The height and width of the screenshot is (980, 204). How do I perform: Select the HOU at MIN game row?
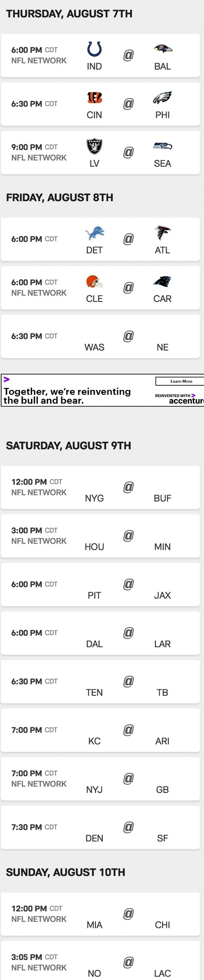[x=100, y=536]
